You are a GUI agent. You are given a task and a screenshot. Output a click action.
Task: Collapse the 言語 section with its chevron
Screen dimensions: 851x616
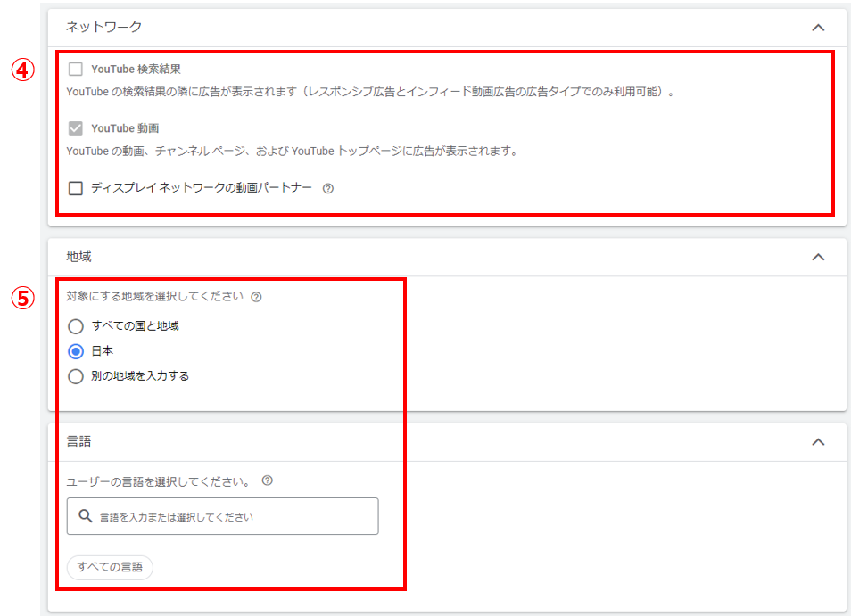pos(818,441)
